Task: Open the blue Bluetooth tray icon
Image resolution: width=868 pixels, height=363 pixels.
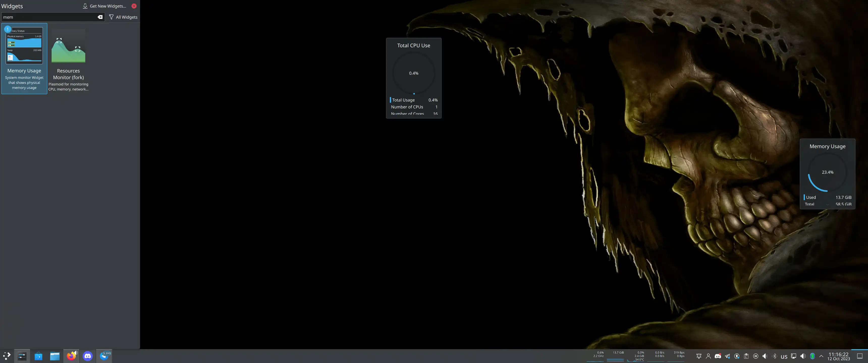Action: [812, 356]
